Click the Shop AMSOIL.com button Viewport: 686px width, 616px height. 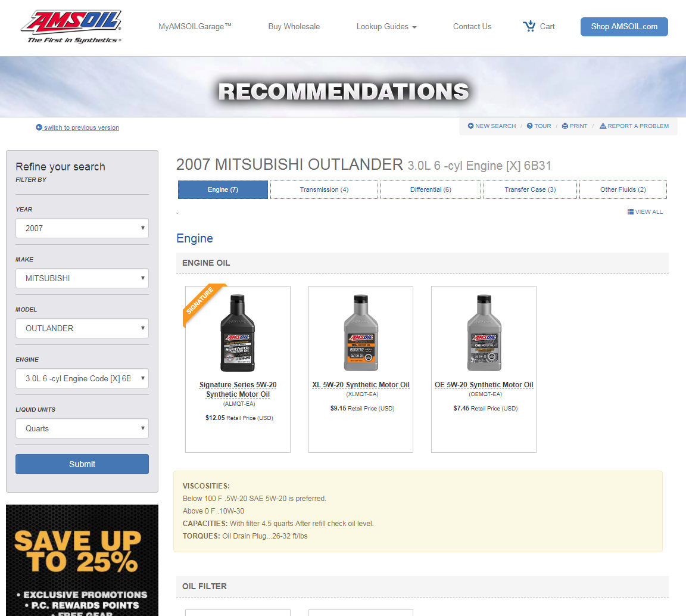point(624,27)
